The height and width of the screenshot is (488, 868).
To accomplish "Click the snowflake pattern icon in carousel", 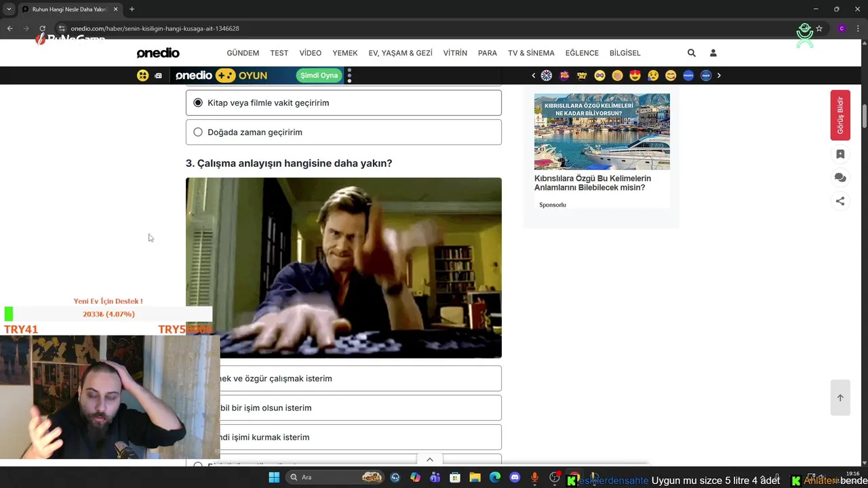I will pyautogui.click(x=547, y=75).
